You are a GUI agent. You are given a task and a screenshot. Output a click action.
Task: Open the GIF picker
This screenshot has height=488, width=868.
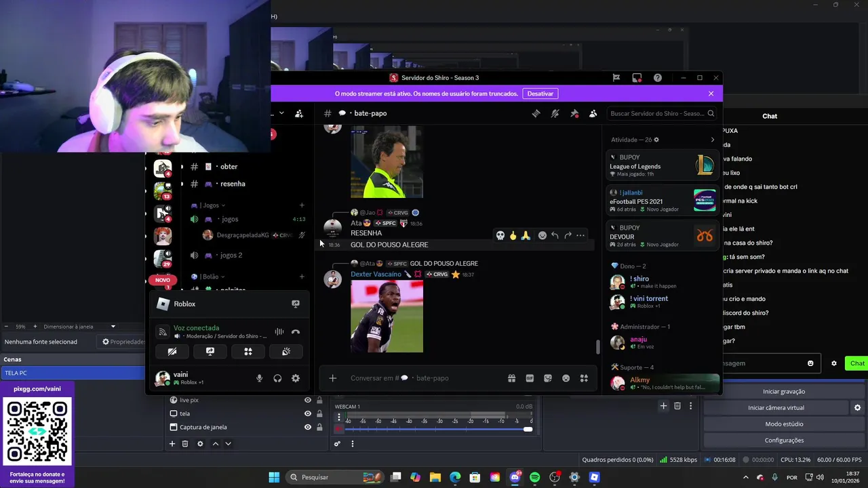[x=530, y=378]
